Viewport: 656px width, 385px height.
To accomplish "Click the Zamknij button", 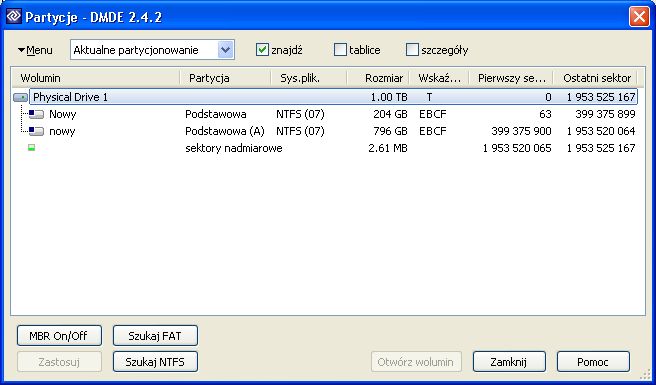I will click(x=509, y=362).
